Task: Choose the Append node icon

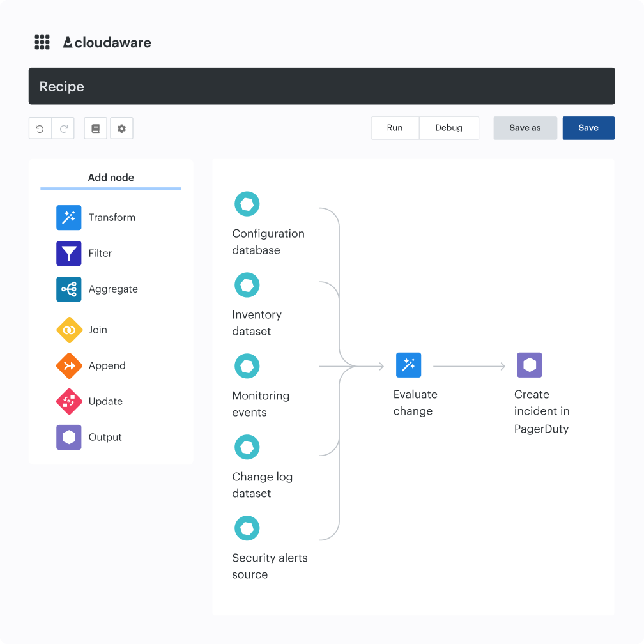Action: click(69, 366)
